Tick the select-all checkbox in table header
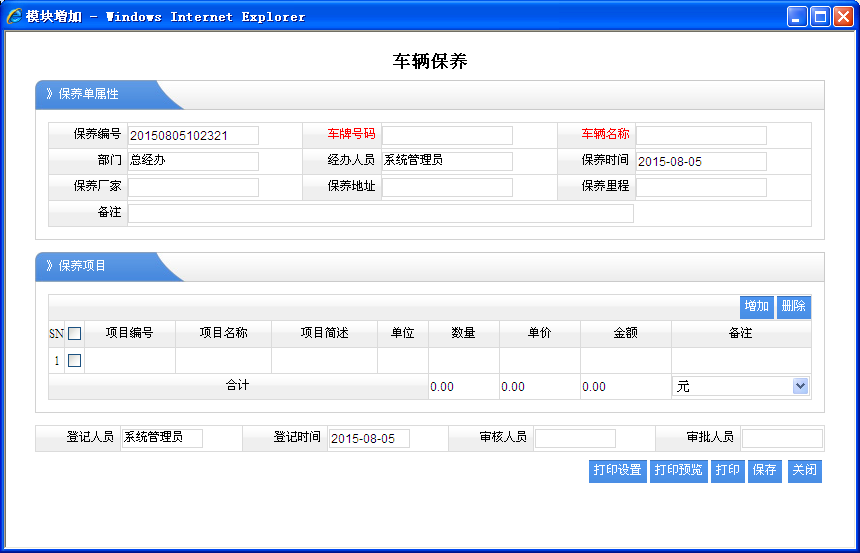 click(x=74, y=334)
